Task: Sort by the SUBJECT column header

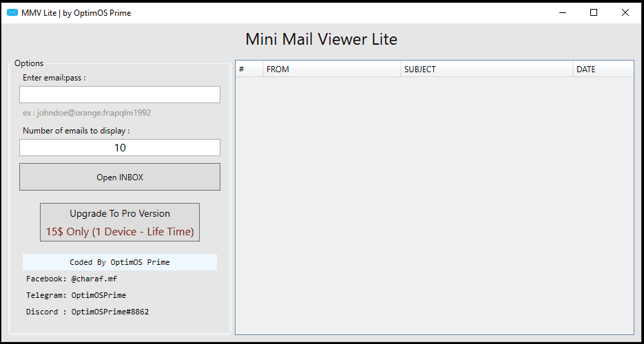Action: click(x=486, y=69)
